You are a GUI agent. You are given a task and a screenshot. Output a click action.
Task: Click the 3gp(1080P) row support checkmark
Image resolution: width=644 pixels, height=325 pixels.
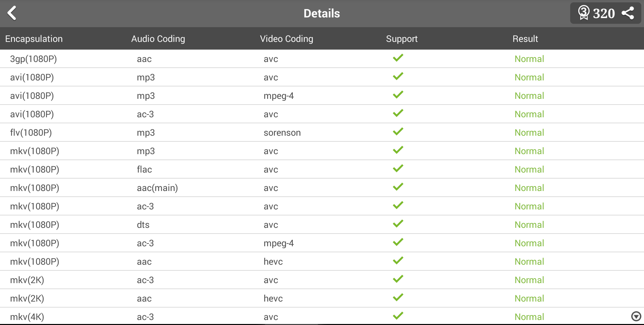(398, 58)
